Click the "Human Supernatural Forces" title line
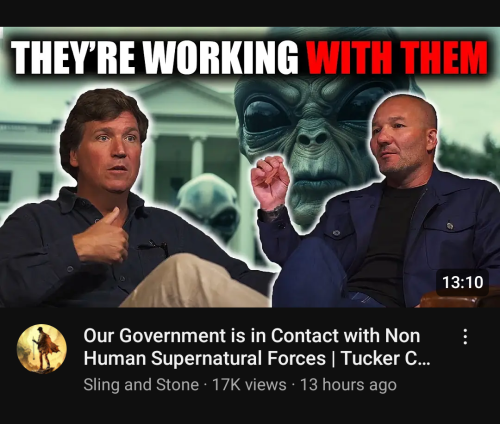 tap(205, 359)
